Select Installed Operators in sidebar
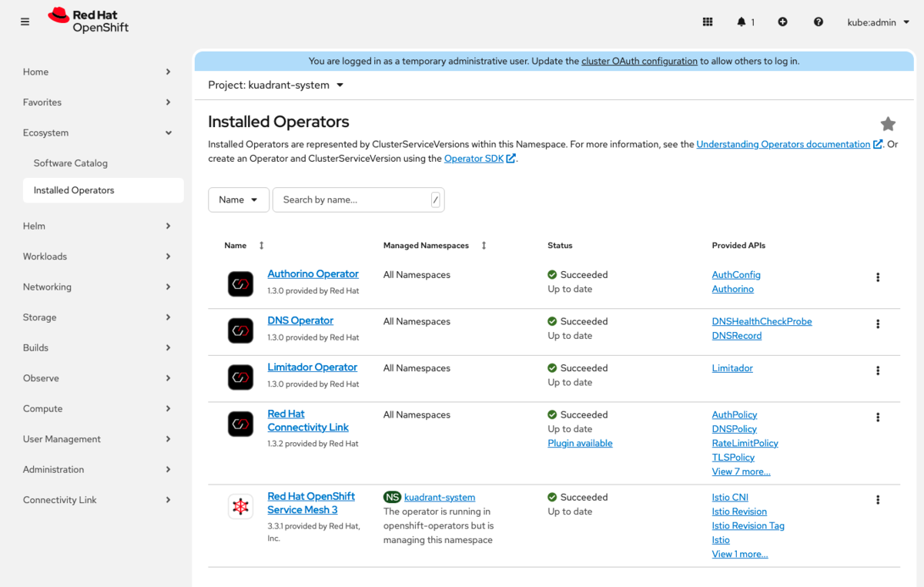 pyautogui.click(x=103, y=190)
